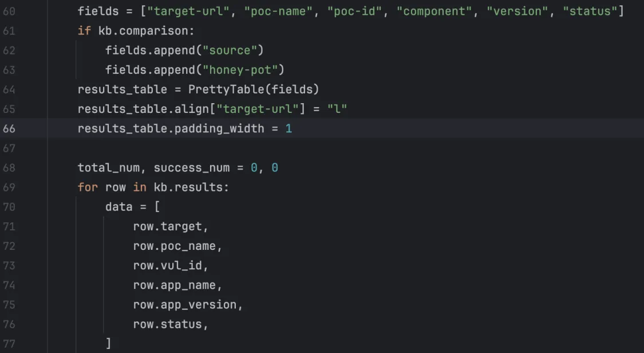Click the "source" string literal
The image size is (644, 353).
pos(230,50)
